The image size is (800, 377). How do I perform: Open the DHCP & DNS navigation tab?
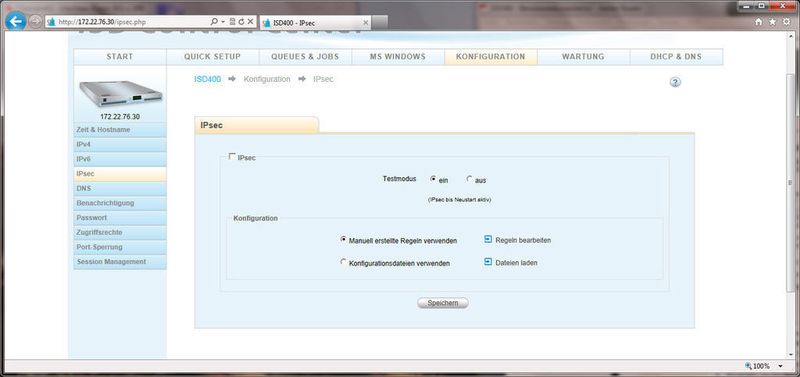[676, 57]
